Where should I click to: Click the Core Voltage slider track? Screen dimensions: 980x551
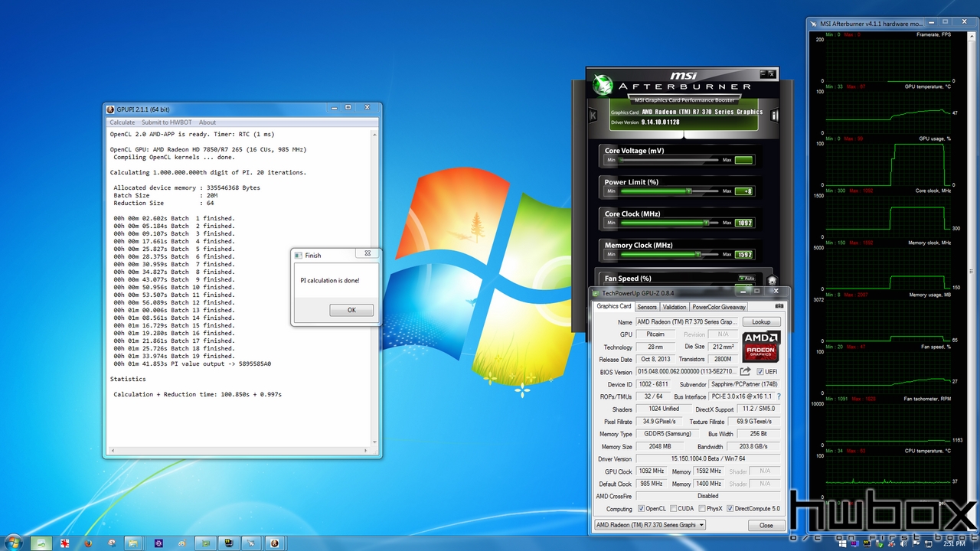tap(669, 160)
